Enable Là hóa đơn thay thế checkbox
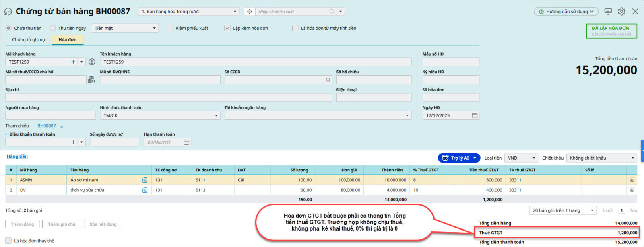Viewport: 644px width, 247px height. click(8, 241)
